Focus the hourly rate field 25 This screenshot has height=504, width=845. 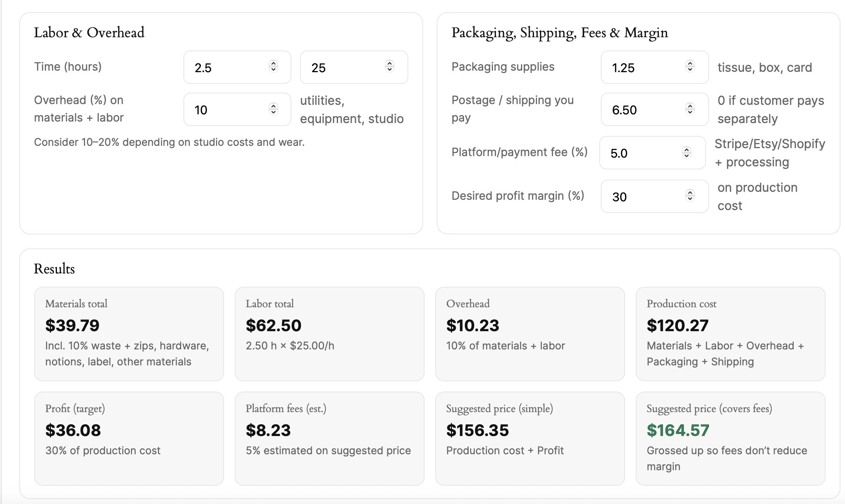pos(342,68)
